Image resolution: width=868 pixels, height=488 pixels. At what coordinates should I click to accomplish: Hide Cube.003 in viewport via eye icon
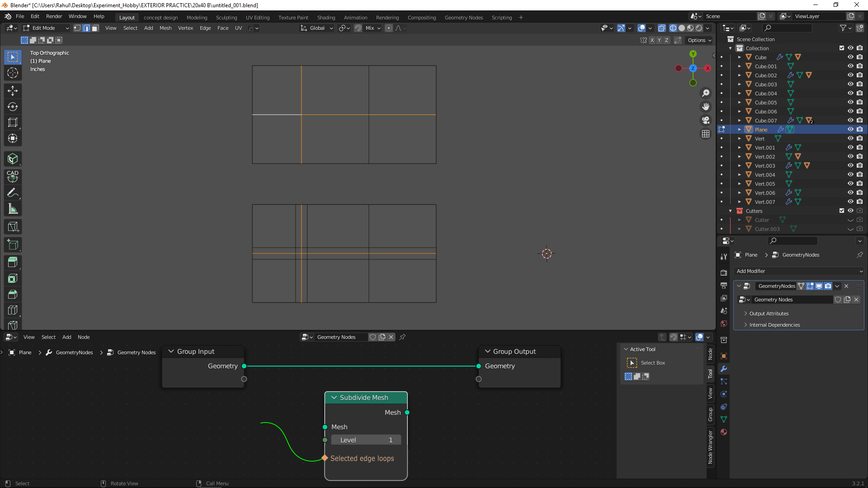850,84
